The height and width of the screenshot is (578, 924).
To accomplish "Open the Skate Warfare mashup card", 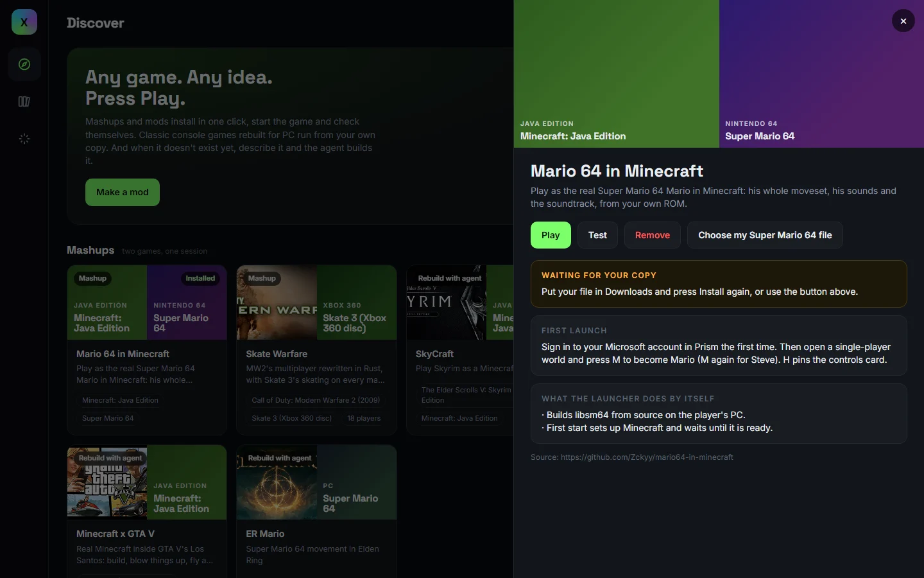I will pos(316,350).
